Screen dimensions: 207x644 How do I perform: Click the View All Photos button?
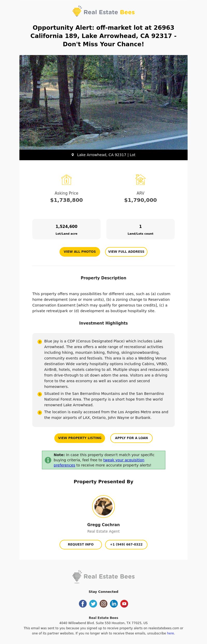click(80, 252)
